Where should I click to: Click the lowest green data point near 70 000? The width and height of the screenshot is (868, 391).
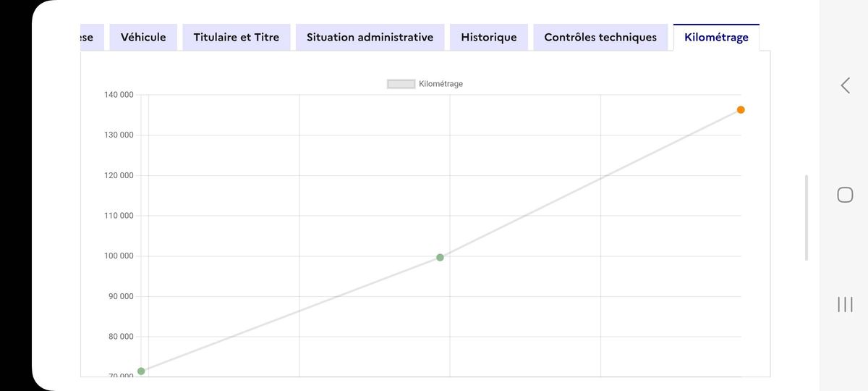pos(141,371)
